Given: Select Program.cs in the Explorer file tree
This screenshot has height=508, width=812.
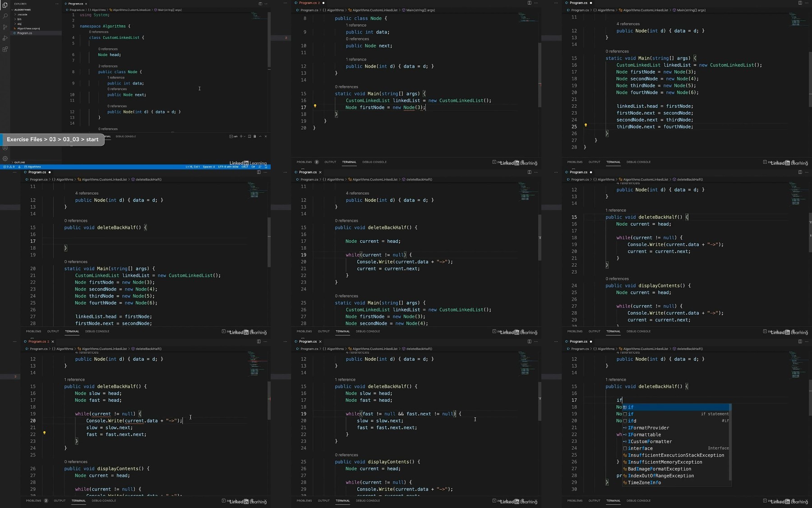Looking at the screenshot, I should coord(36,33).
